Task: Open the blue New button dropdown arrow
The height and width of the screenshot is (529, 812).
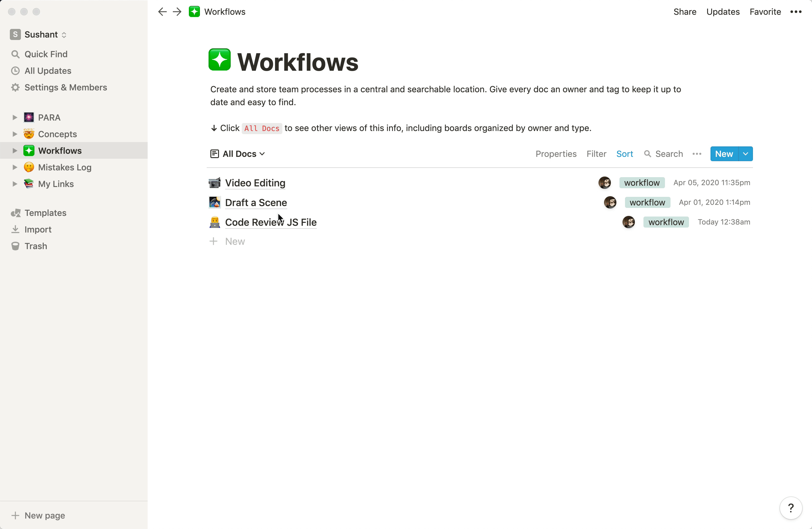Action: click(746, 154)
